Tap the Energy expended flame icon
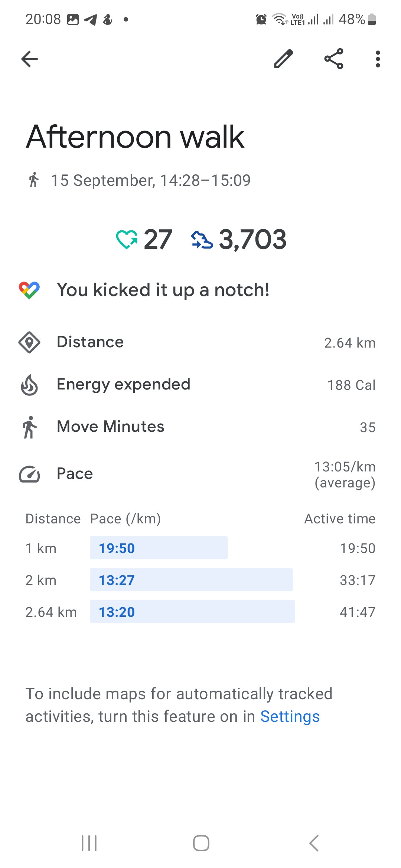 tap(29, 385)
